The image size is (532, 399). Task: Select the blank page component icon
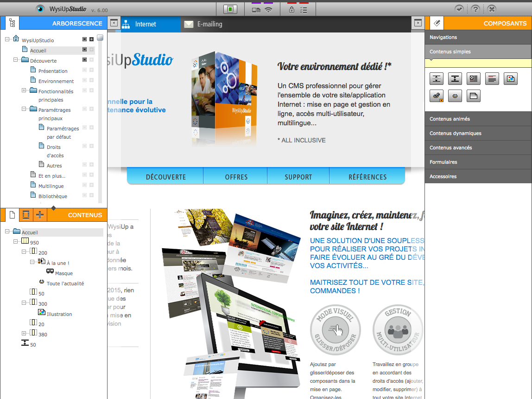473,96
